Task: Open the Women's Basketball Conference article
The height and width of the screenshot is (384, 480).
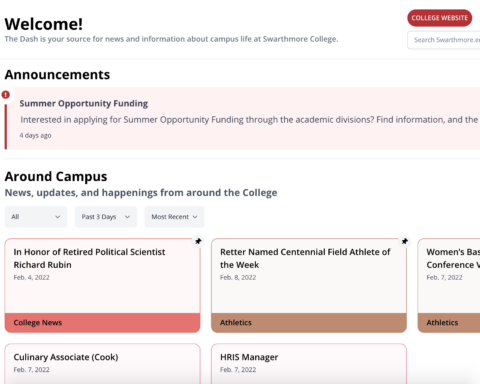Action: point(453,258)
